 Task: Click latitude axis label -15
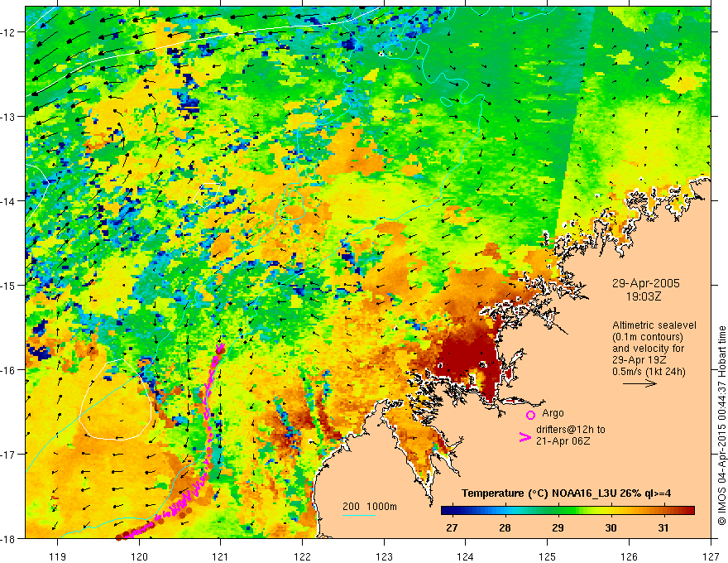pyautogui.click(x=8, y=285)
